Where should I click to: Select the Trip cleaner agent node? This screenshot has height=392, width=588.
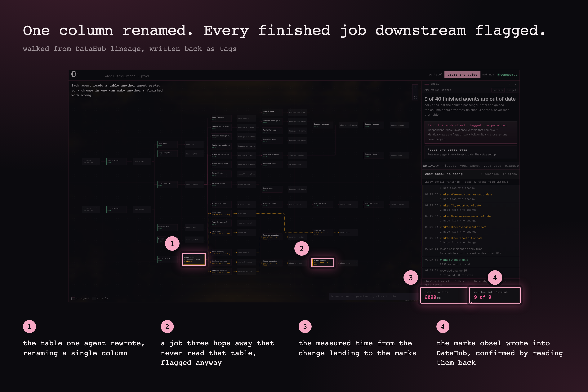tap(116, 209)
